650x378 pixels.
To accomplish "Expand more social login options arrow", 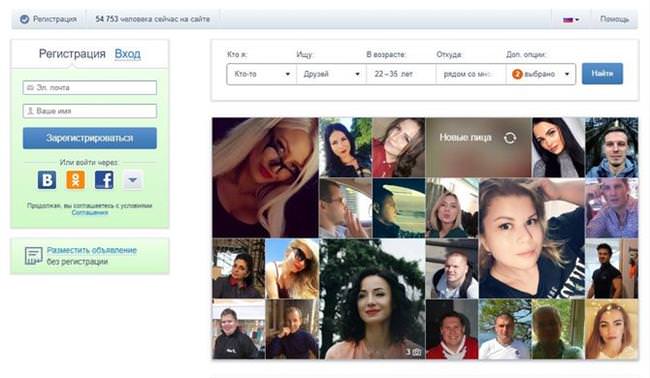I will coord(133,180).
